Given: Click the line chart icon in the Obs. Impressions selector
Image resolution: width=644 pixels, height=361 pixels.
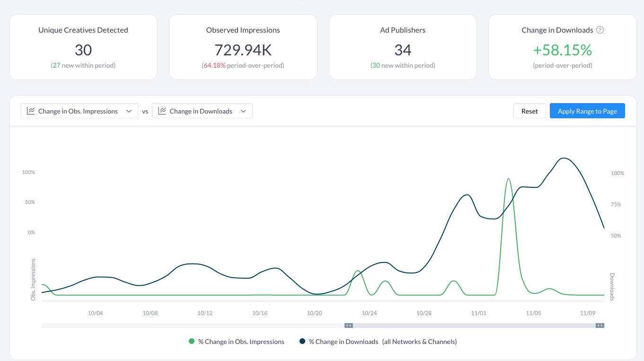Looking at the screenshot, I should pos(31,111).
